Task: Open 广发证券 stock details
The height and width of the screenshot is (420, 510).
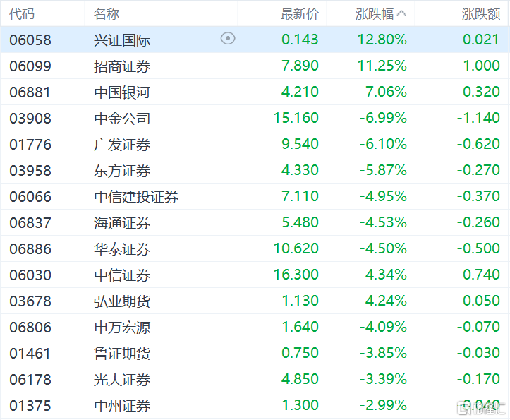Action: 122,145
